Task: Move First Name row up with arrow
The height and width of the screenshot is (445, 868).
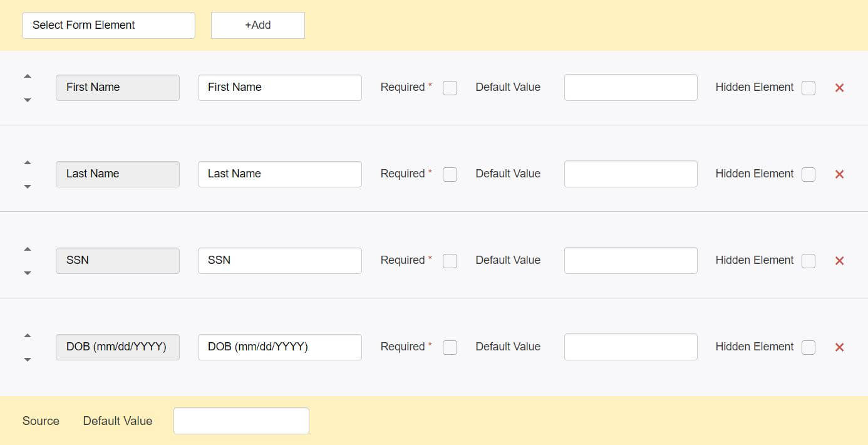Action: 28,76
